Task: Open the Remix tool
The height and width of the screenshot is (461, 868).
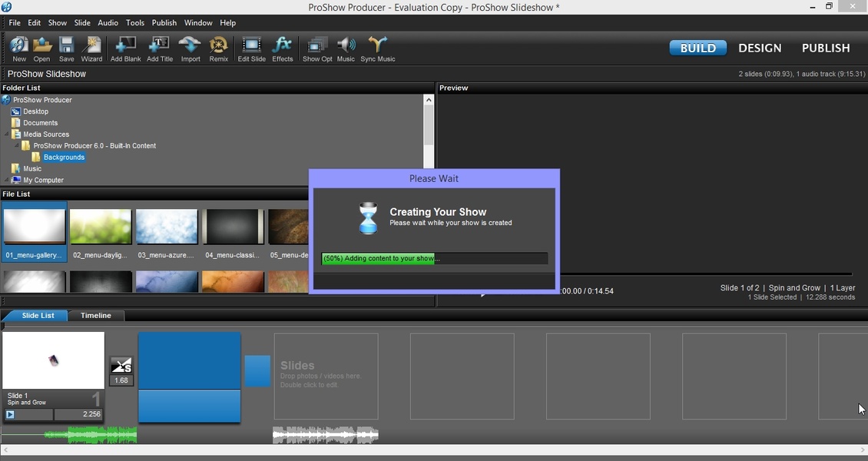Action: [218, 48]
